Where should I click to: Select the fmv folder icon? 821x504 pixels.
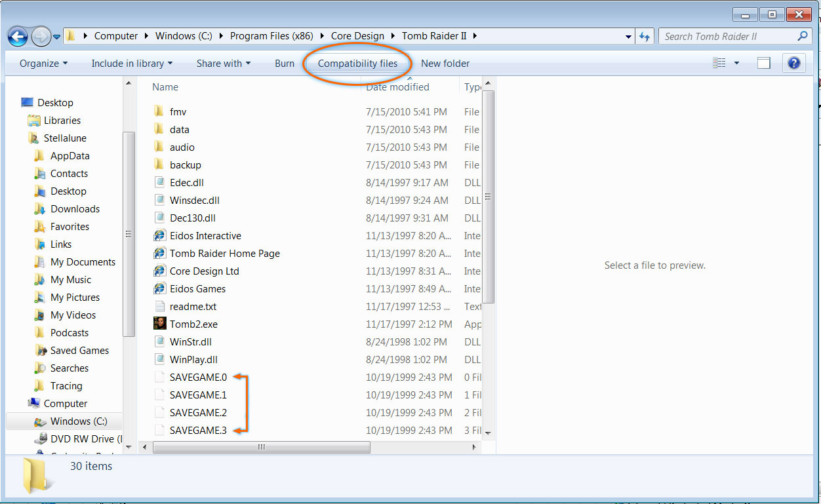[159, 112]
